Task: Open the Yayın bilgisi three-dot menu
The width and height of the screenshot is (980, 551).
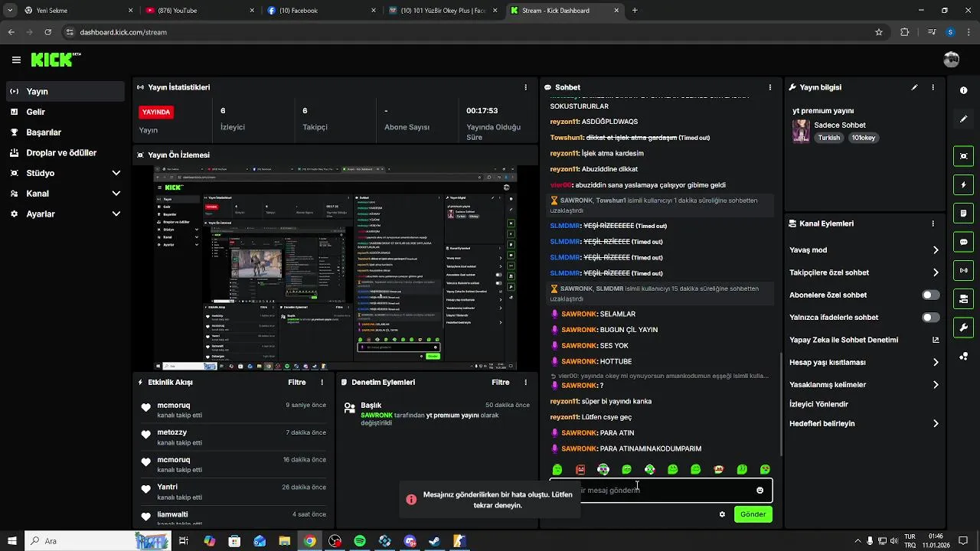Action: click(x=933, y=87)
